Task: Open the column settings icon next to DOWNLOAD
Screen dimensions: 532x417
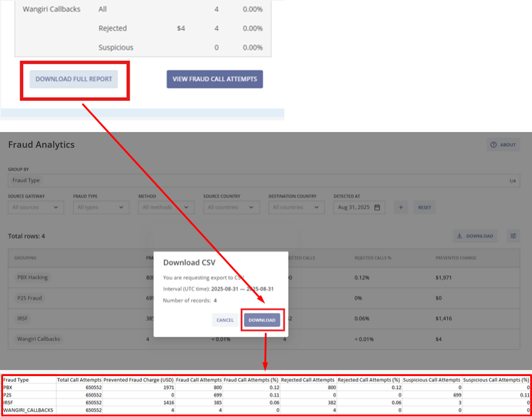Action: [512, 235]
